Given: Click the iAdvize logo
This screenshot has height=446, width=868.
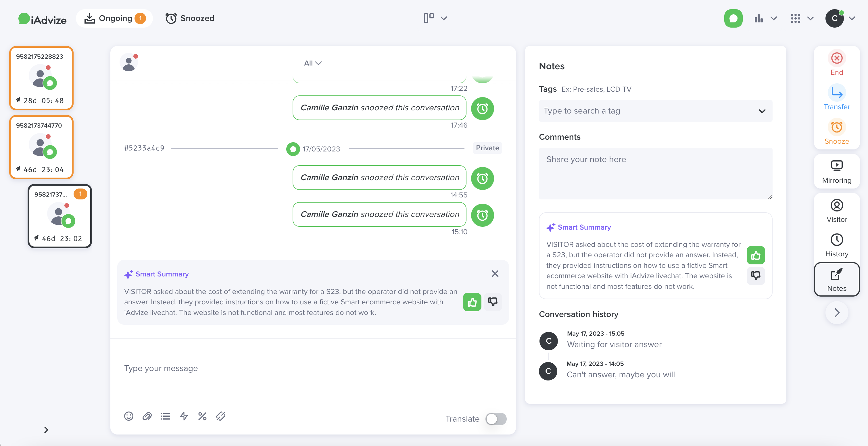Looking at the screenshot, I should 42,19.
